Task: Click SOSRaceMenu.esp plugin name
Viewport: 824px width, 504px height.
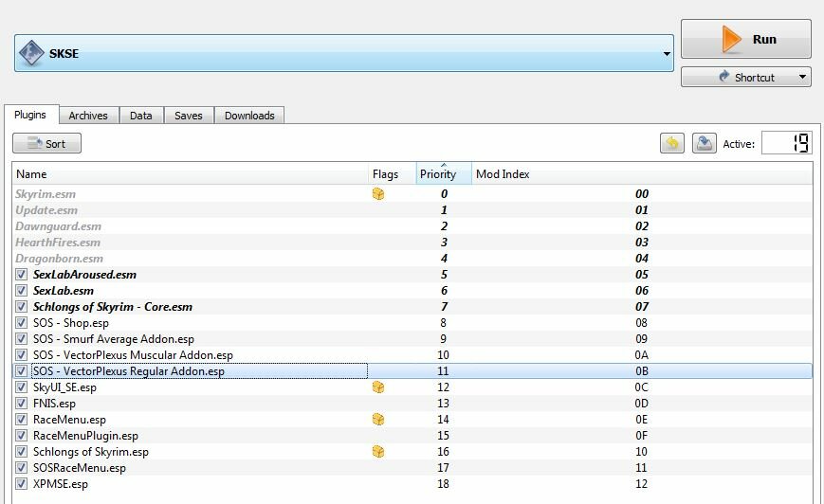Action: pos(80,467)
